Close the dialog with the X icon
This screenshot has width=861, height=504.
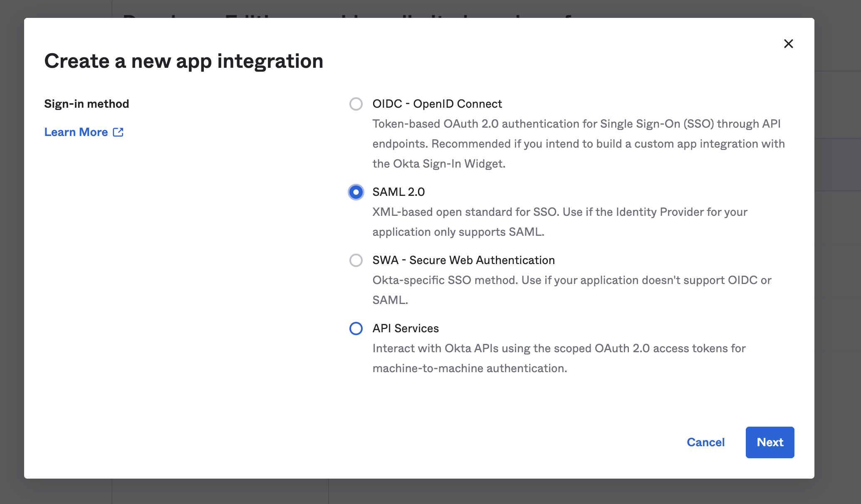tap(788, 44)
